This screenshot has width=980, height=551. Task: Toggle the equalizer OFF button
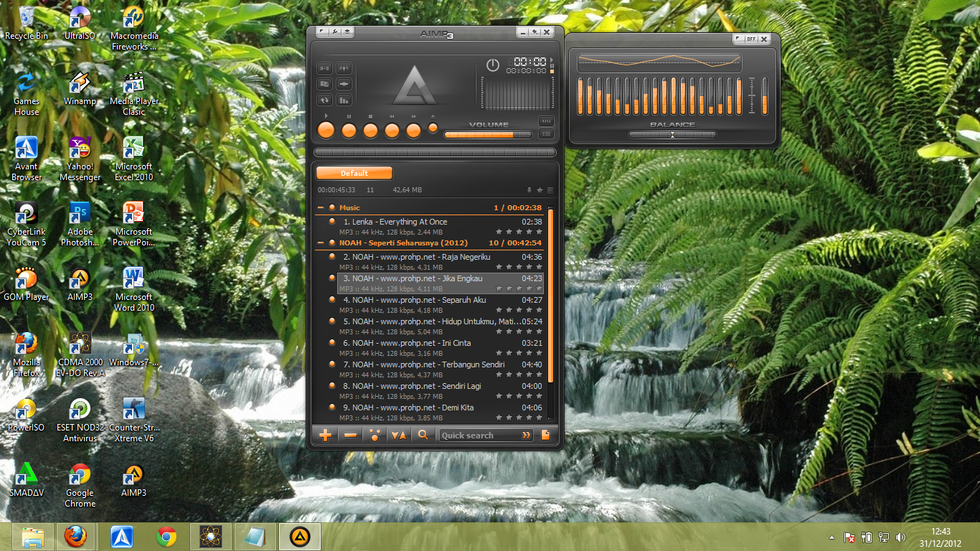tap(751, 39)
